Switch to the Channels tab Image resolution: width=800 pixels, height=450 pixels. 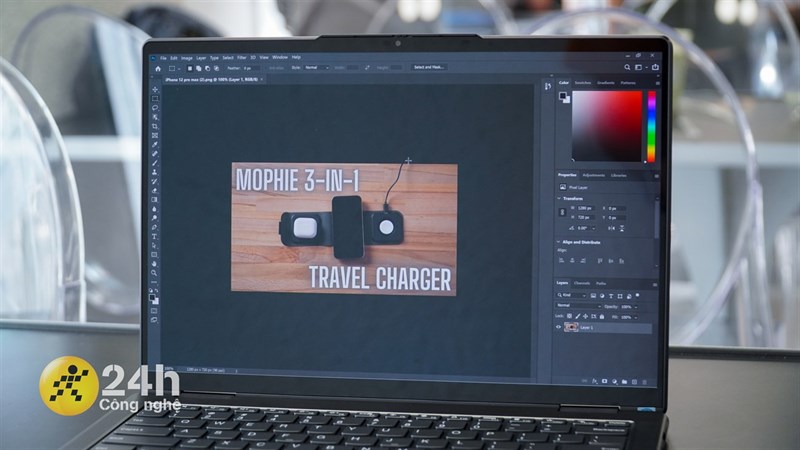coord(582,283)
